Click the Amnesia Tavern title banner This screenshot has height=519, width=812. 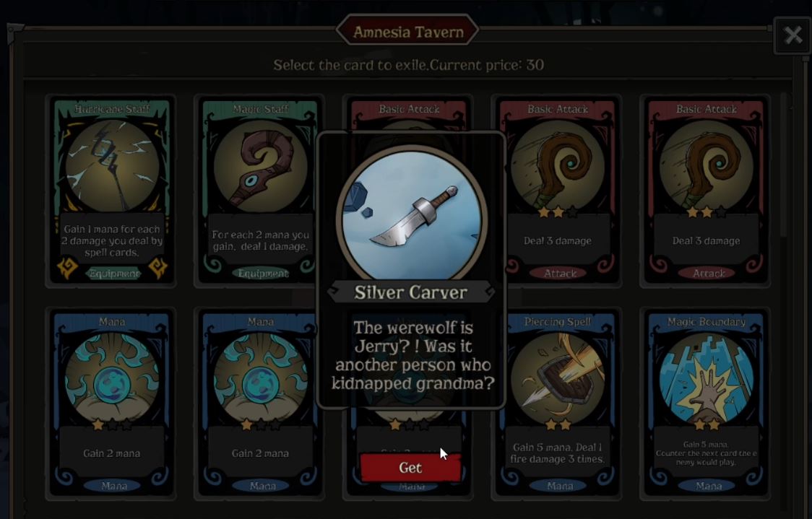point(408,32)
